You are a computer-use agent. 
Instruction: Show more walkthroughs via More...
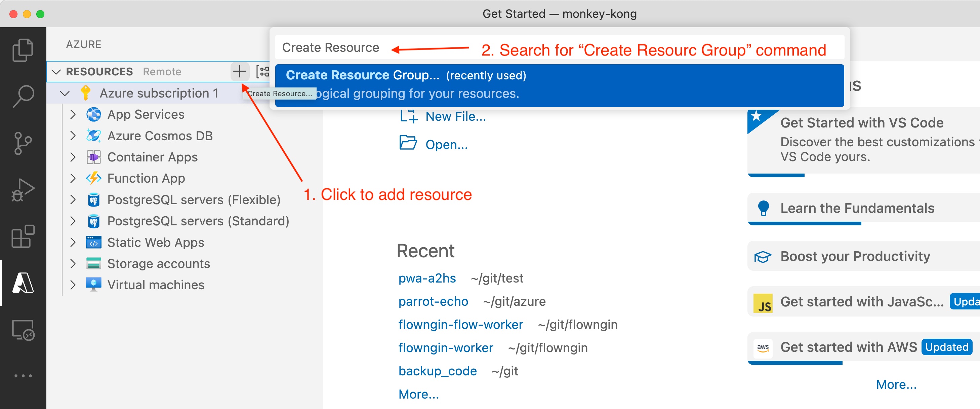point(896,385)
